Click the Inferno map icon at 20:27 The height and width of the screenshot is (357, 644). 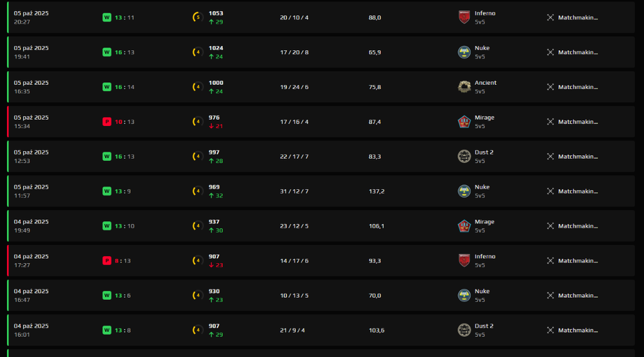(x=464, y=17)
